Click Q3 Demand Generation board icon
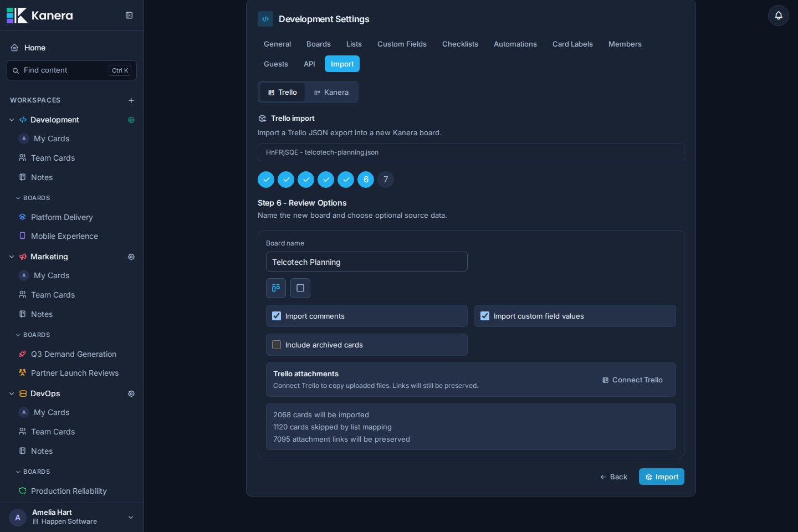This screenshot has height=532, width=798. pyautogui.click(x=23, y=354)
